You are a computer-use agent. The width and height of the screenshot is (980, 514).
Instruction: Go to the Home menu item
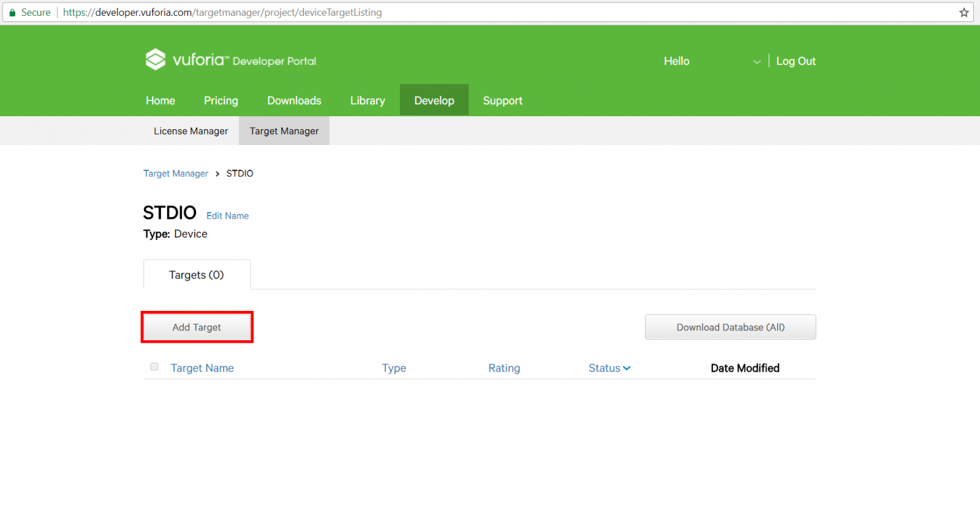click(160, 100)
